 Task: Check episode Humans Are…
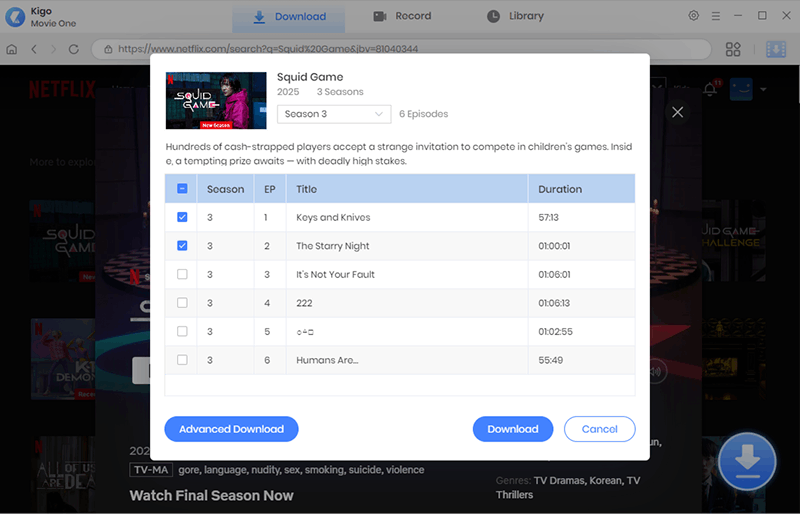point(182,360)
